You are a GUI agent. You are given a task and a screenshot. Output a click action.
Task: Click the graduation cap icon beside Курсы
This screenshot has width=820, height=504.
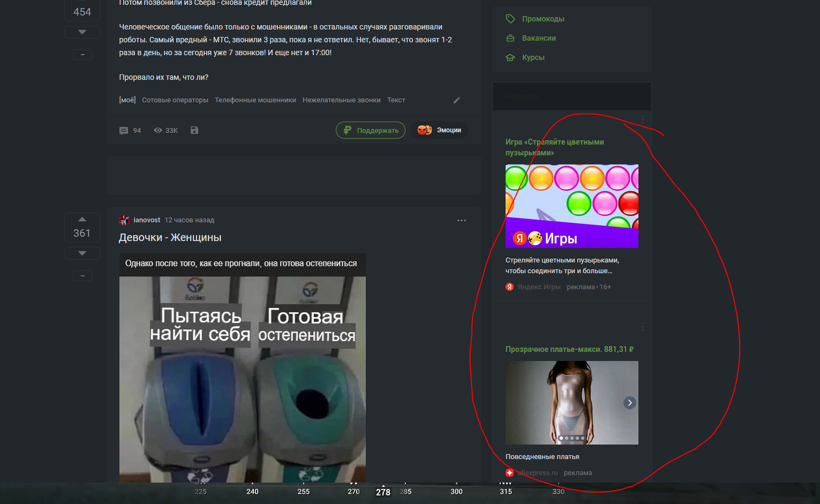(510, 57)
